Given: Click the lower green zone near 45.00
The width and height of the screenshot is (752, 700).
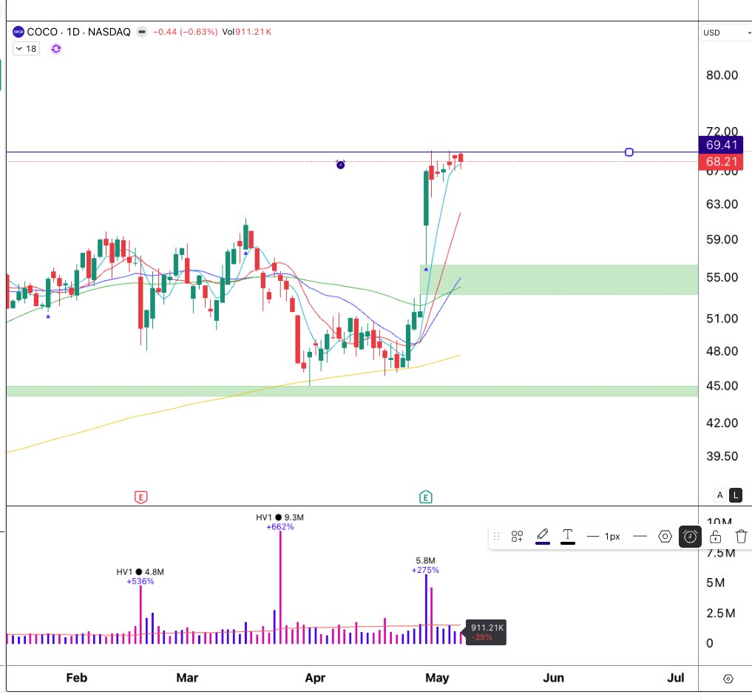Looking at the screenshot, I should tap(353, 391).
